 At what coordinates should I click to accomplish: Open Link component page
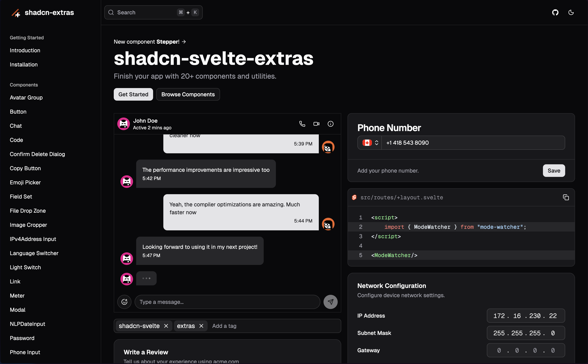tap(15, 281)
